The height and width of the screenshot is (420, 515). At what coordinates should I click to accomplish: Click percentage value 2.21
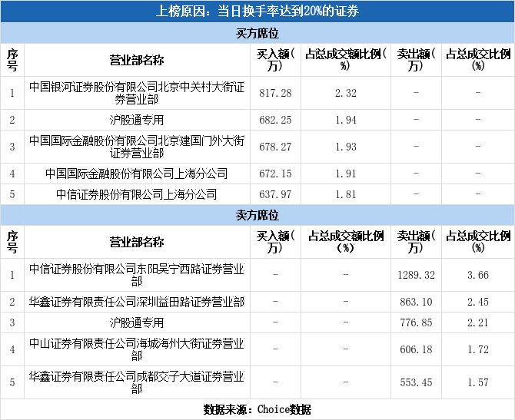[478, 322]
